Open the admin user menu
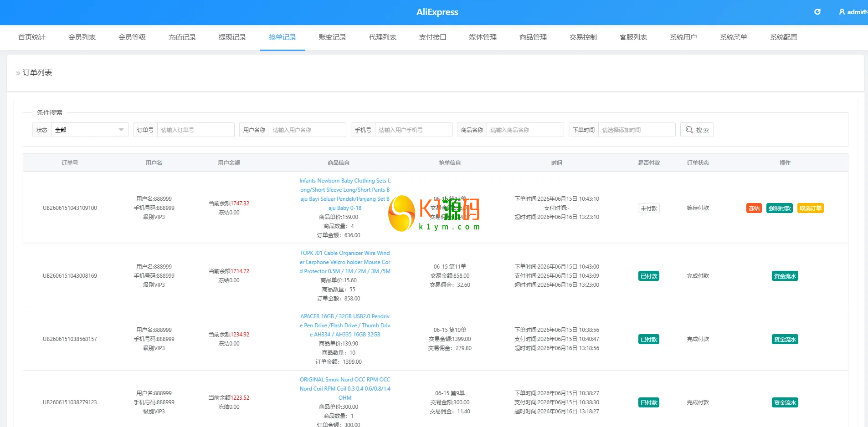This screenshot has height=427, width=868. (853, 12)
